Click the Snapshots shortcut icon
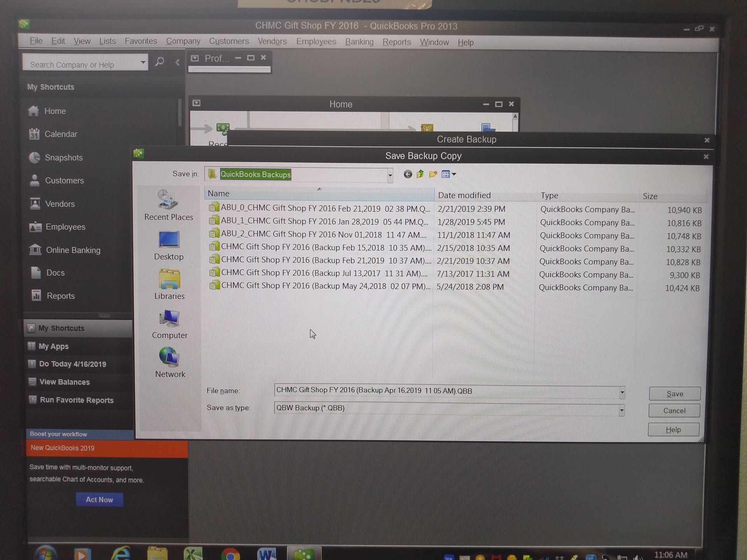The height and width of the screenshot is (560, 747). 35,157
